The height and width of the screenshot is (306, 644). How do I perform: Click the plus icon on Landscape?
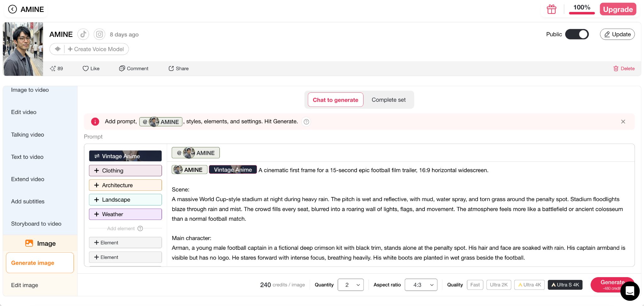click(x=97, y=199)
